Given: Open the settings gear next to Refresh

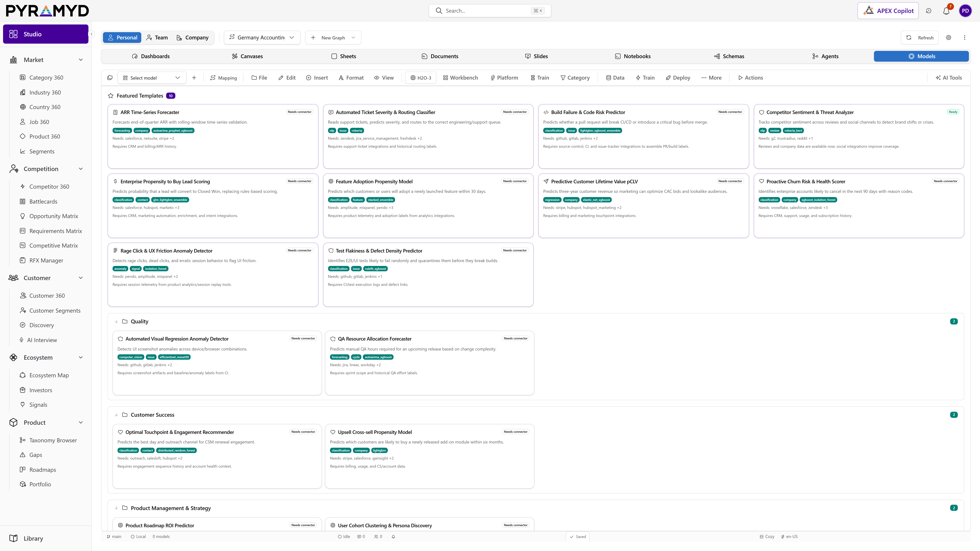Looking at the screenshot, I should 948,38.
